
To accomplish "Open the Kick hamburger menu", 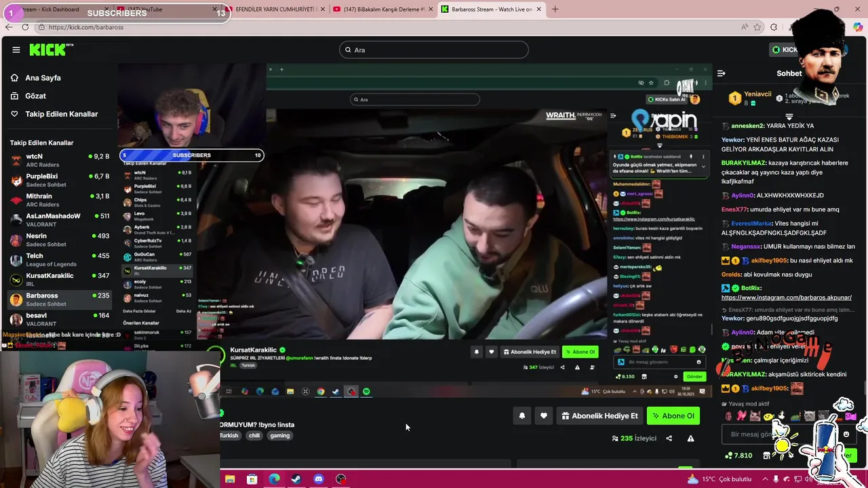I will tap(16, 49).
